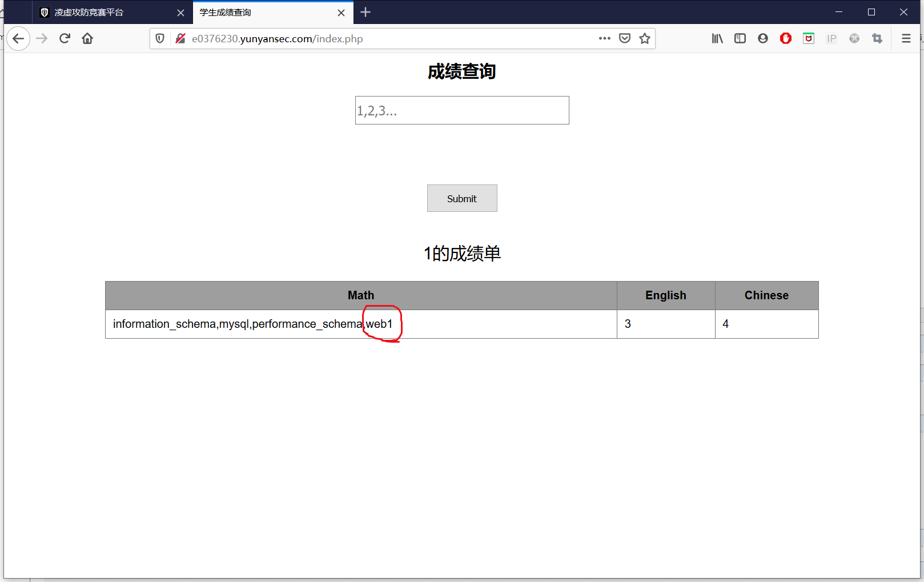Select the information_schema database names cell
This screenshot has width=924, height=582.
tap(361, 324)
